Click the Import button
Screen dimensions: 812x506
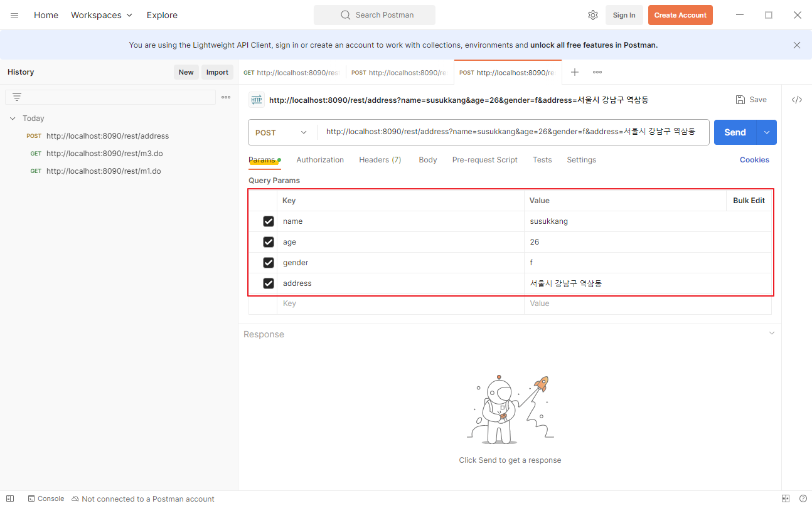click(x=217, y=72)
